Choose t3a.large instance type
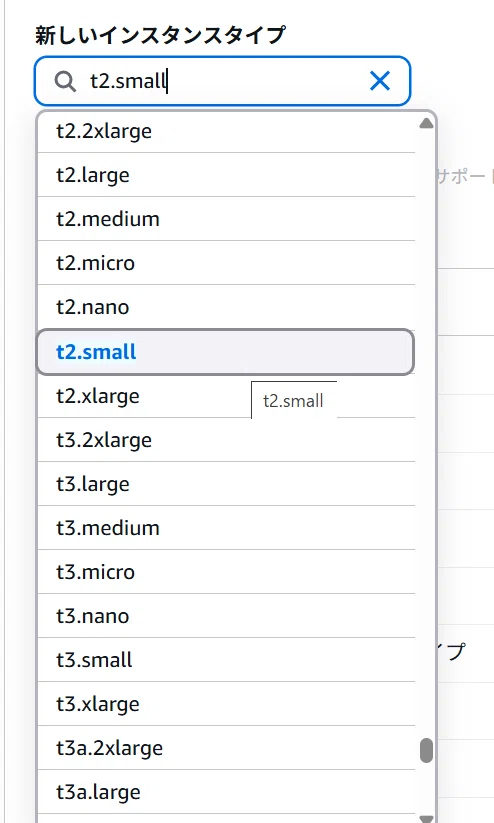 coord(226,793)
